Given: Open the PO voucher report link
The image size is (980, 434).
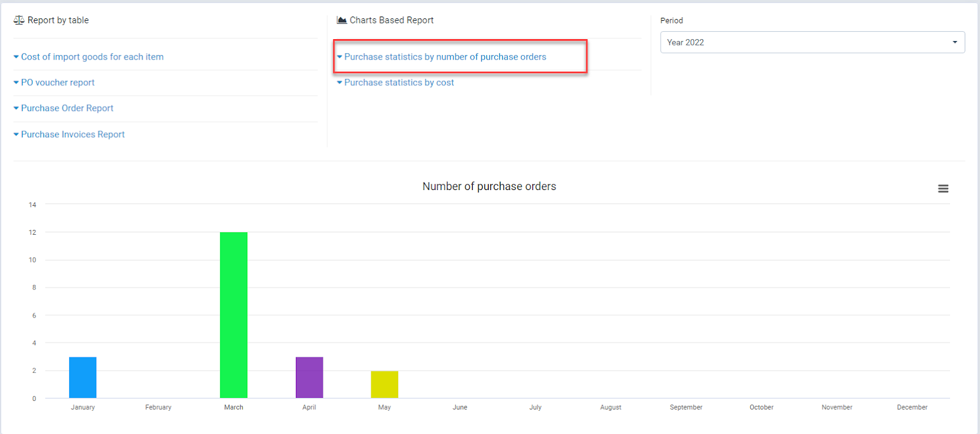Looking at the screenshot, I should tap(58, 83).
